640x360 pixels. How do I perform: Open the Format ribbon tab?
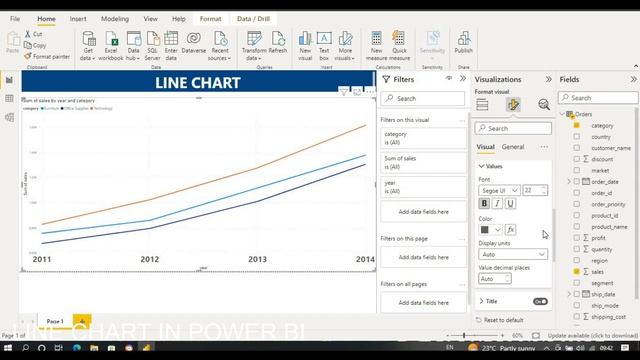click(210, 19)
